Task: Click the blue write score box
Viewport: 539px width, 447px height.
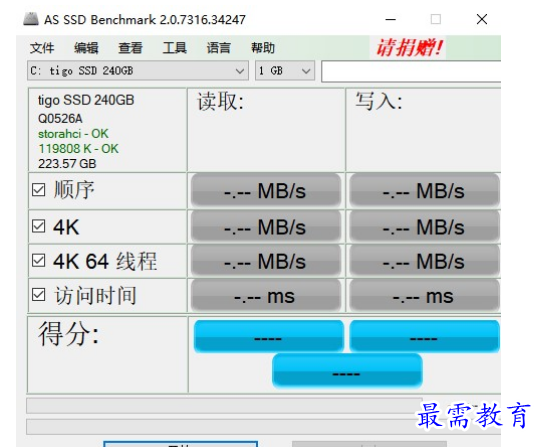Action: (425, 336)
